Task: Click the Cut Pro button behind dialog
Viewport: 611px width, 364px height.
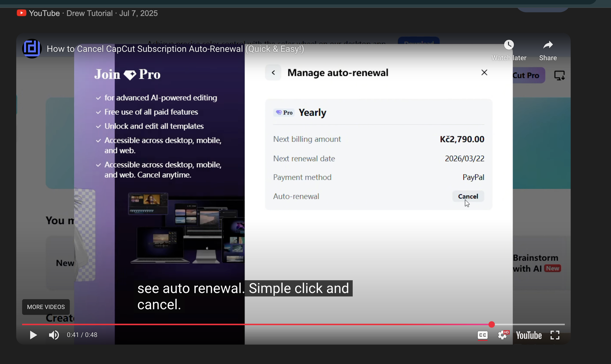Action: (528, 75)
